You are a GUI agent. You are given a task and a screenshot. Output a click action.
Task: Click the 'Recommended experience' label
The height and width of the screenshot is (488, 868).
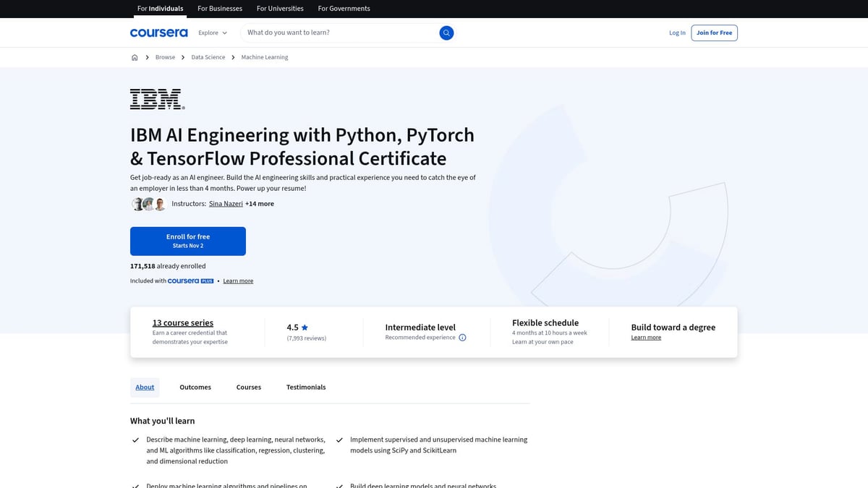[420, 338]
